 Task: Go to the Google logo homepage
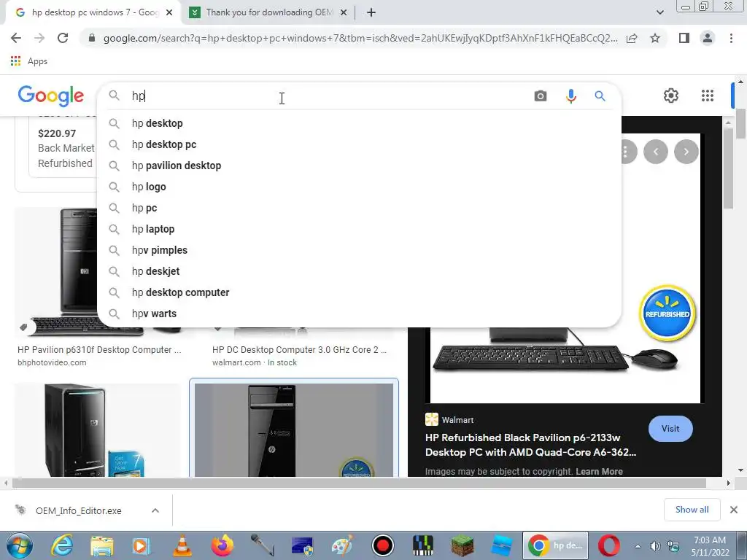click(x=51, y=96)
